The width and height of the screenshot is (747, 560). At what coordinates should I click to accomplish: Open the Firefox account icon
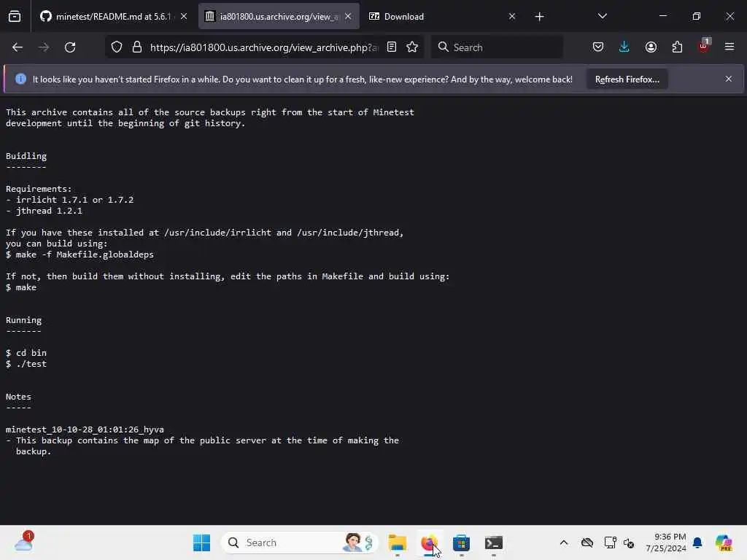[x=651, y=47]
